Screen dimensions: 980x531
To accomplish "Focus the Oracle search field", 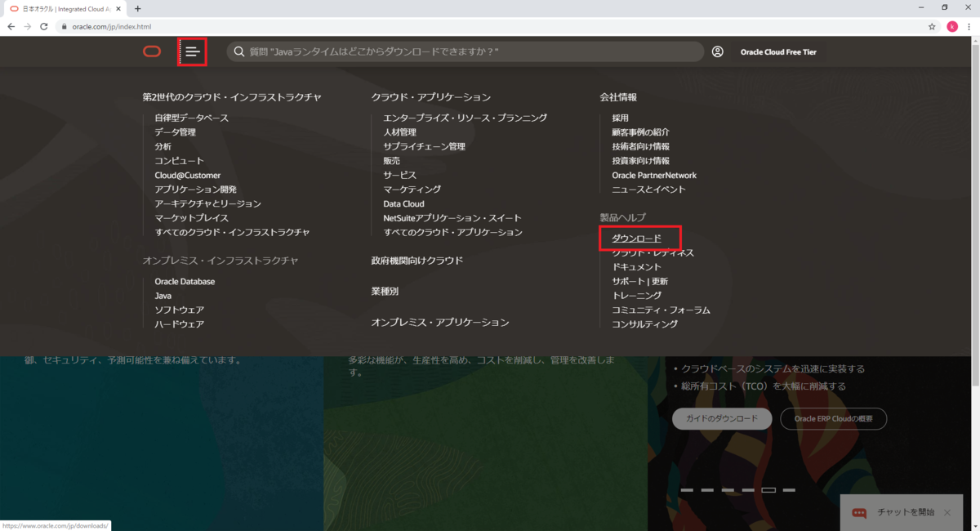I will (x=465, y=51).
